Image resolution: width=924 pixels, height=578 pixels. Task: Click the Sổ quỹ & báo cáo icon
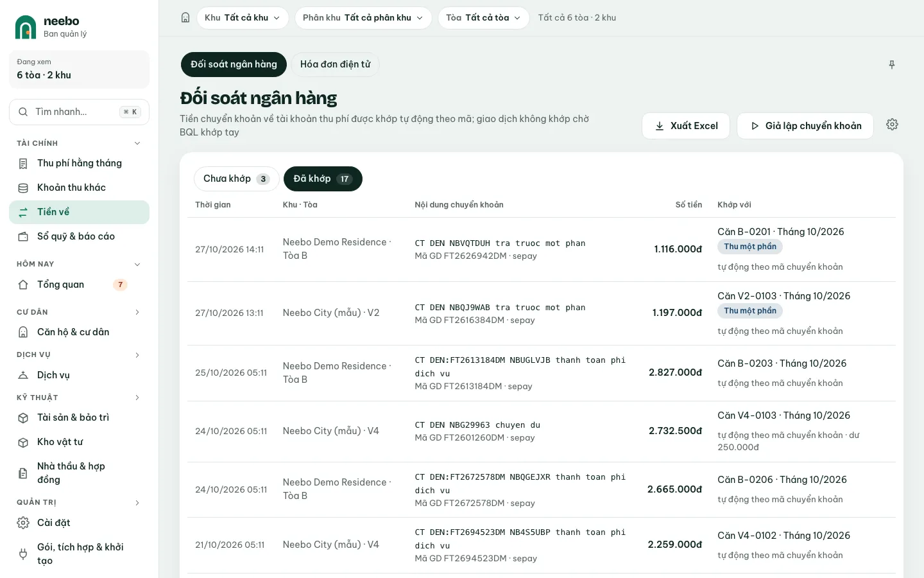[23, 237]
